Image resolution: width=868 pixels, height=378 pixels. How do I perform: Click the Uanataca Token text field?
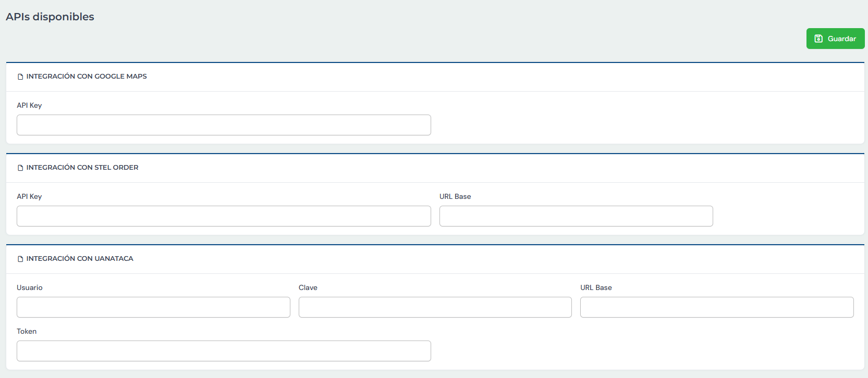pos(224,351)
